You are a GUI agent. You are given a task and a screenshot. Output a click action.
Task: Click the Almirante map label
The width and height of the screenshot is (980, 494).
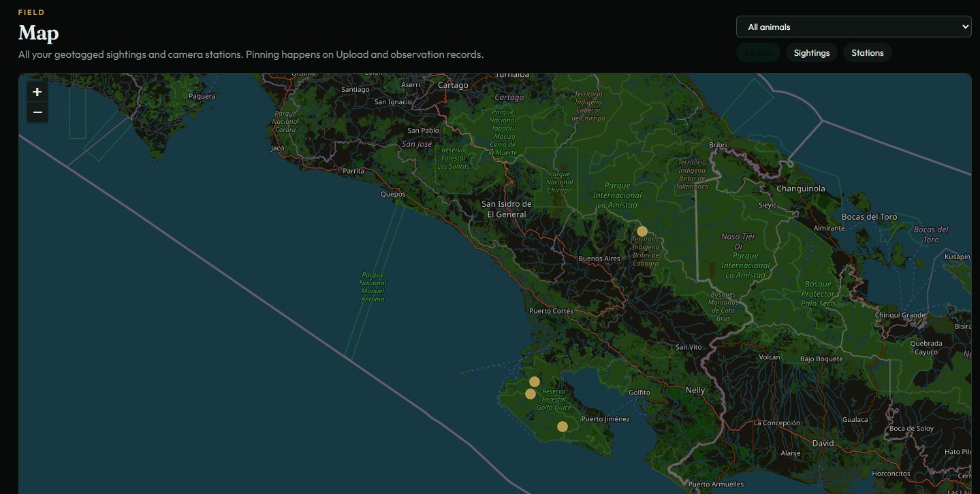tap(829, 228)
